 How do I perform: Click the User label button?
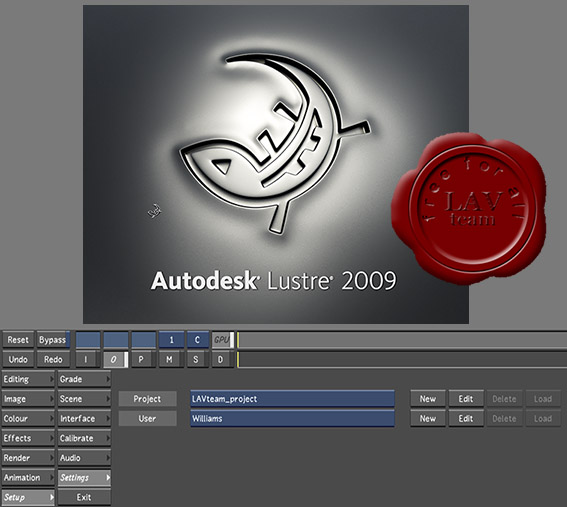pyautogui.click(x=148, y=418)
